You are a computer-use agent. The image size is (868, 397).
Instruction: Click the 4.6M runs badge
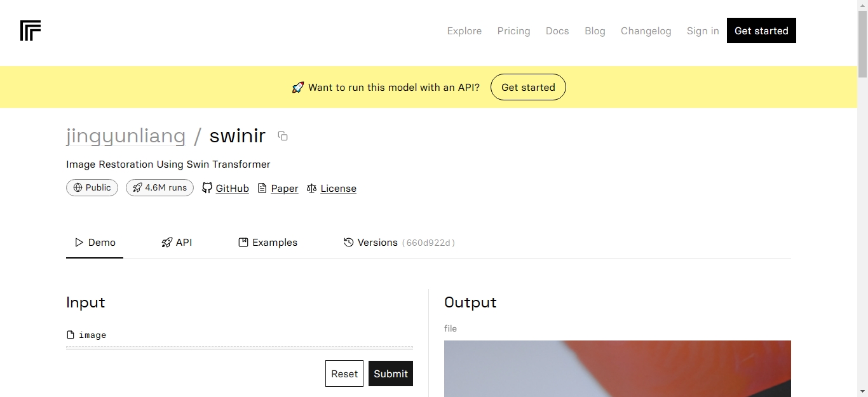159,187
